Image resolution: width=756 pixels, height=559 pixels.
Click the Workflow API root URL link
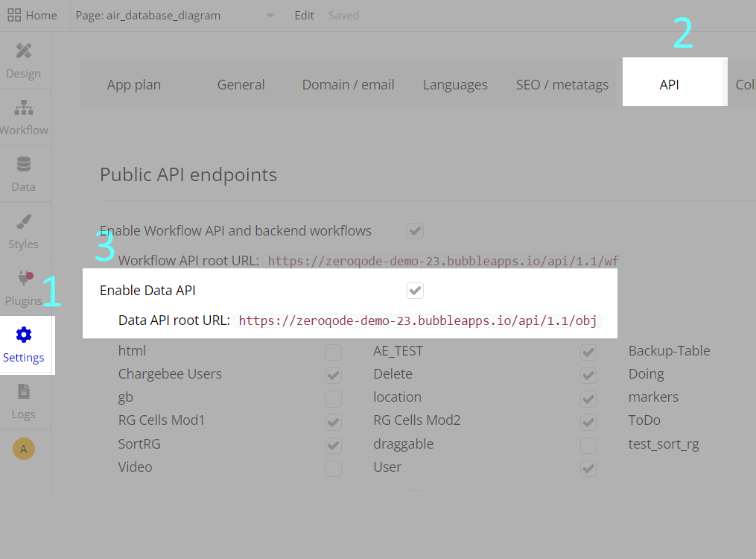(443, 261)
